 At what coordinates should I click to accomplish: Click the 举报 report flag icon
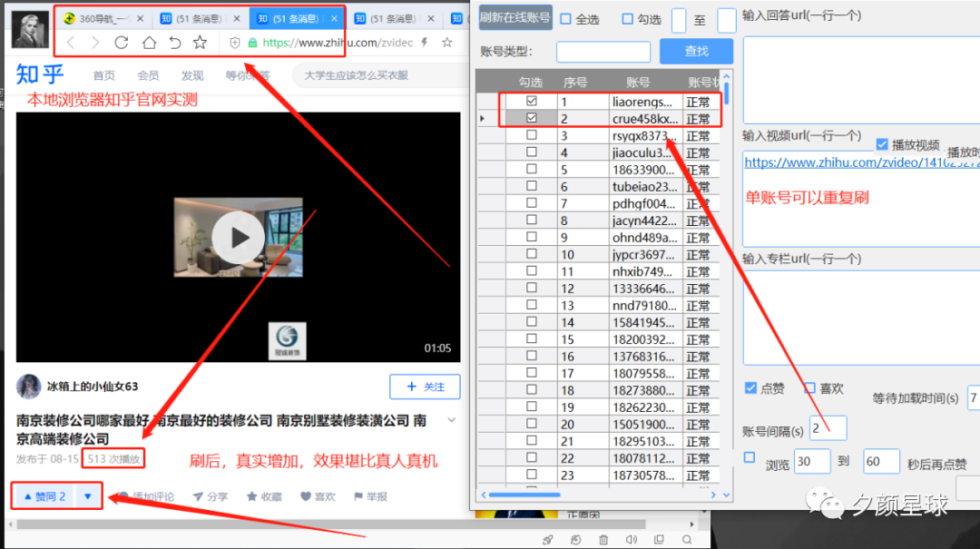(358, 496)
